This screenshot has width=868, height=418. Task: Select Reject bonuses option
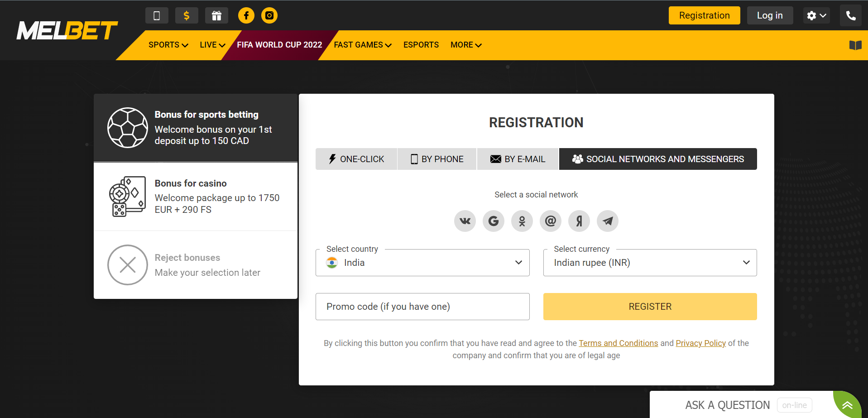(x=196, y=265)
